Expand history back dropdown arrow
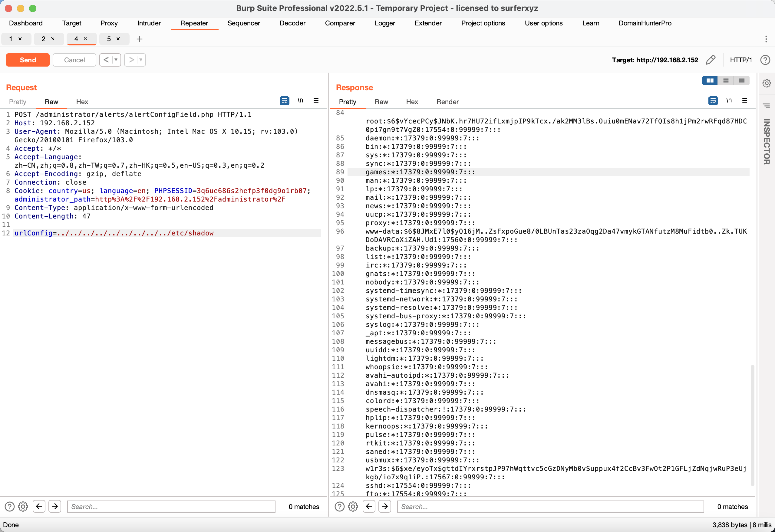 pyautogui.click(x=116, y=60)
